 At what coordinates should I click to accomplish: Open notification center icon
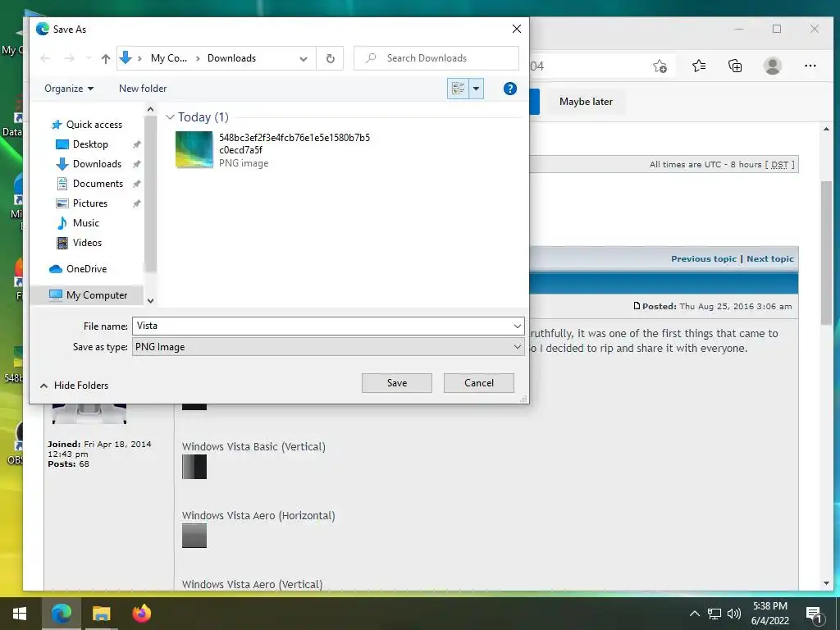click(x=815, y=614)
